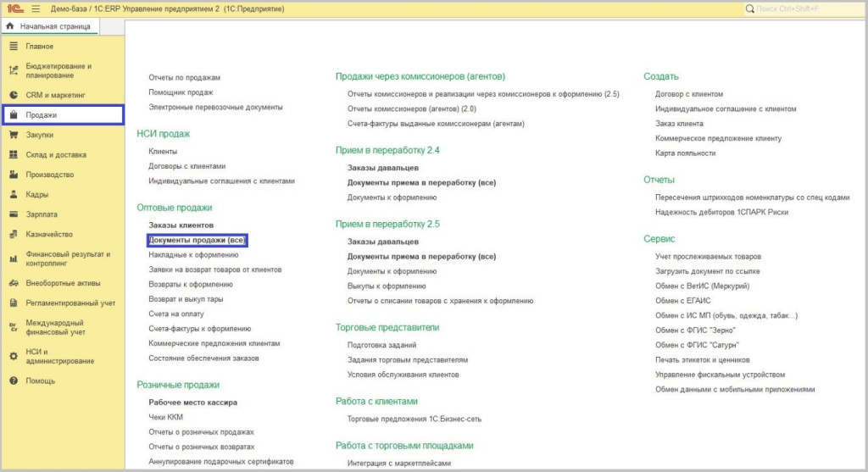Open the Кадры person icon
This screenshot has height=472, width=868.
(x=14, y=195)
